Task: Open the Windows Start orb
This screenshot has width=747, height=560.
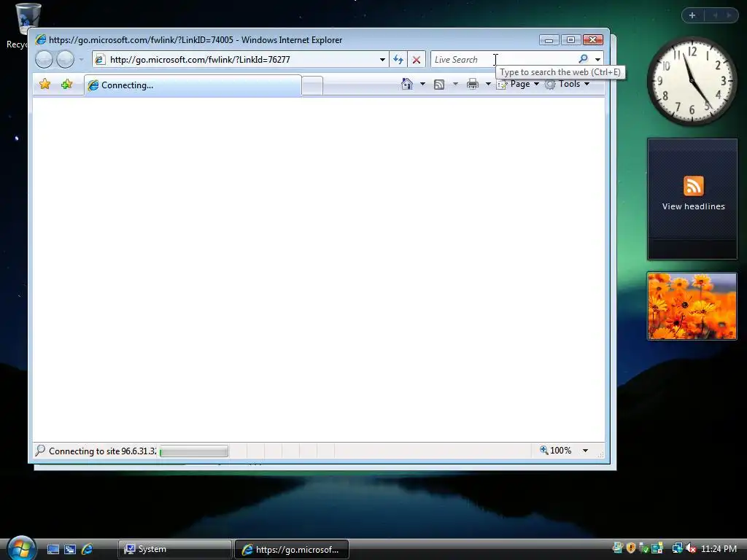Action: tap(21, 548)
